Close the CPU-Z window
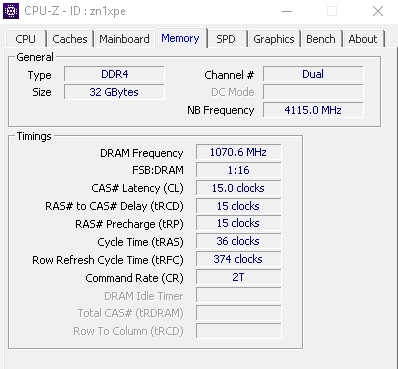Image resolution: width=398 pixels, height=369 pixels. [x=378, y=11]
